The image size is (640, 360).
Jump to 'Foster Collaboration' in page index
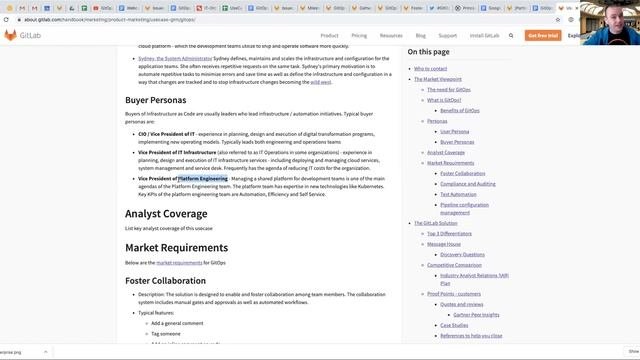tap(462, 173)
